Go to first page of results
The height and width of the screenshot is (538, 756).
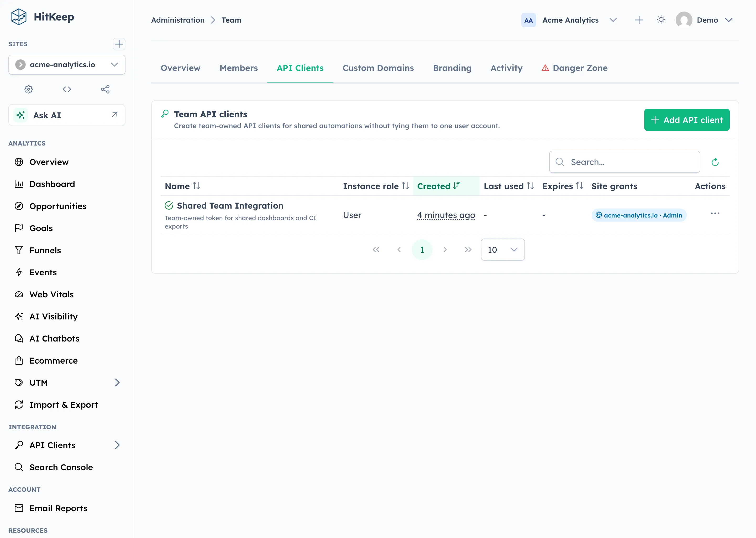tap(376, 250)
